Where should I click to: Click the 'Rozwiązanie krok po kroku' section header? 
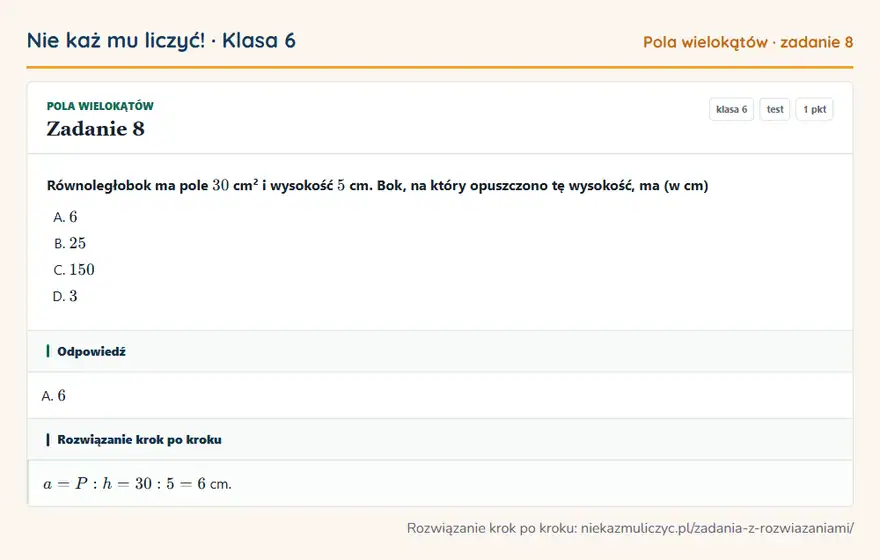pyautogui.click(x=440, y=439)
